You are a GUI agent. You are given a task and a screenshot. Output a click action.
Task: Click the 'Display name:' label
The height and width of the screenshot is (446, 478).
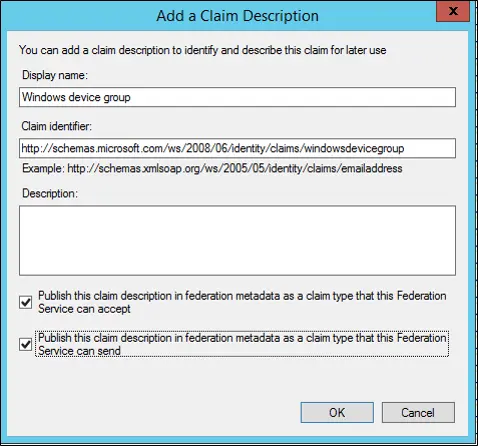55,75
